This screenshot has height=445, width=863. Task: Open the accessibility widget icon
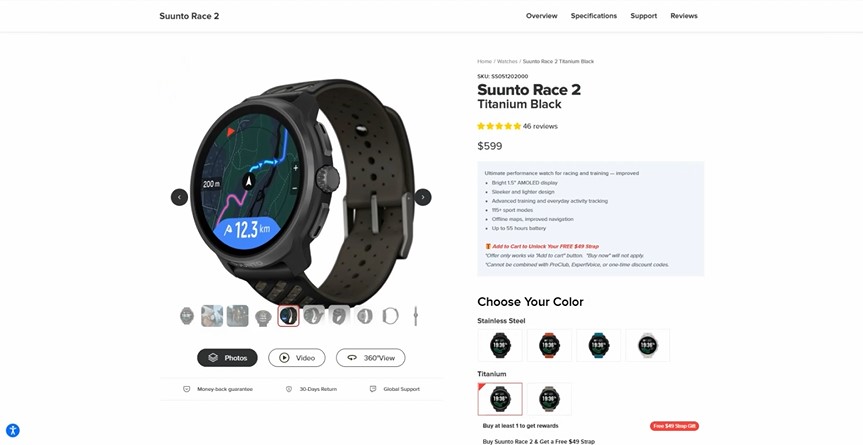coord(13,430)
